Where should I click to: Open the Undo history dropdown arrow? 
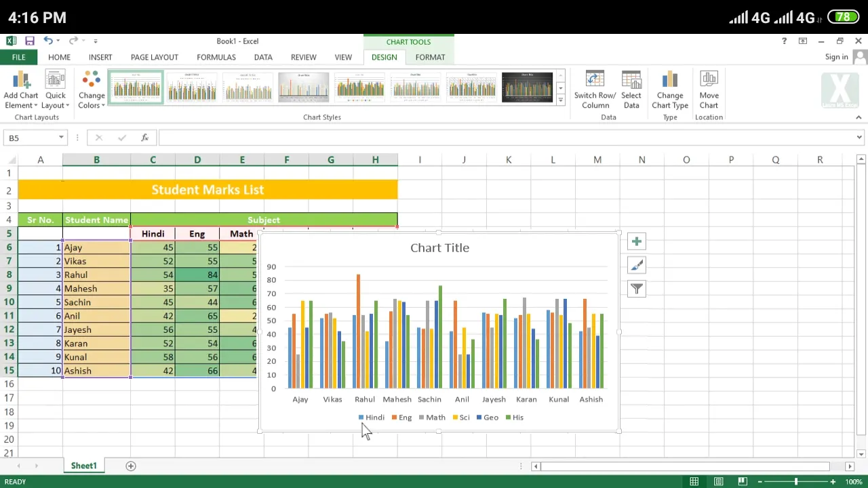58,41
